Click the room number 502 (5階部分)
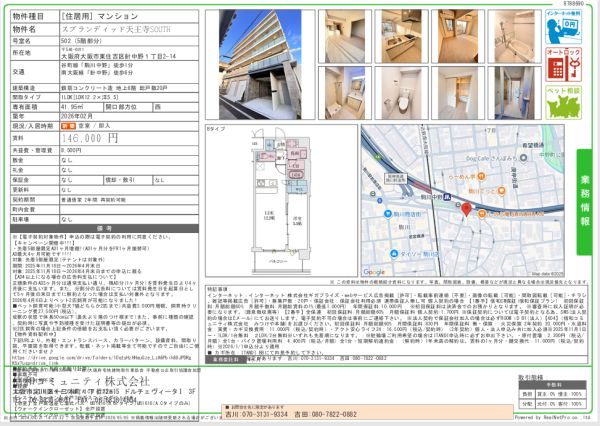This screenshot has height=426, width=600. pos(81,41)
